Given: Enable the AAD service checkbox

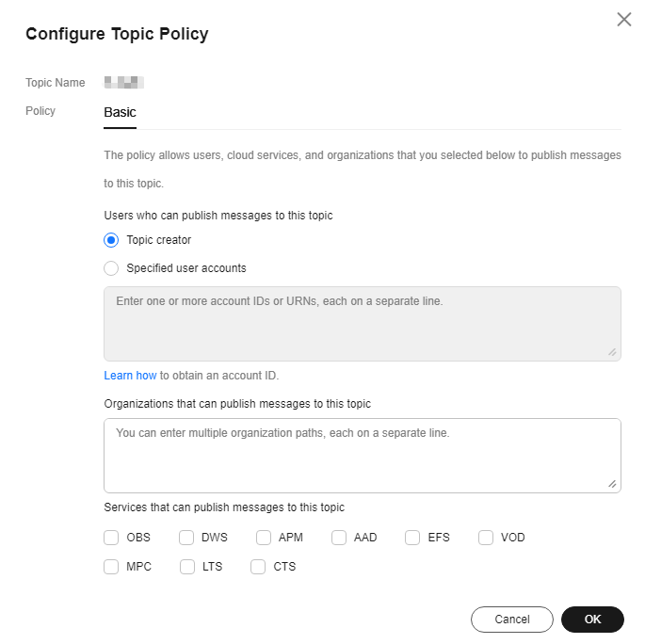Looking at the screenshot, I should (339, 538).
